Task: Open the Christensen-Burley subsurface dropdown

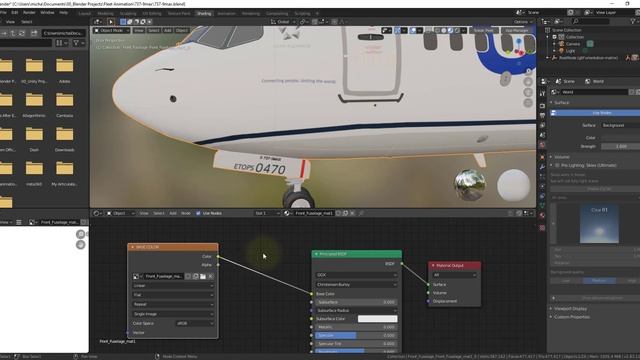Action: pos(356,284)
